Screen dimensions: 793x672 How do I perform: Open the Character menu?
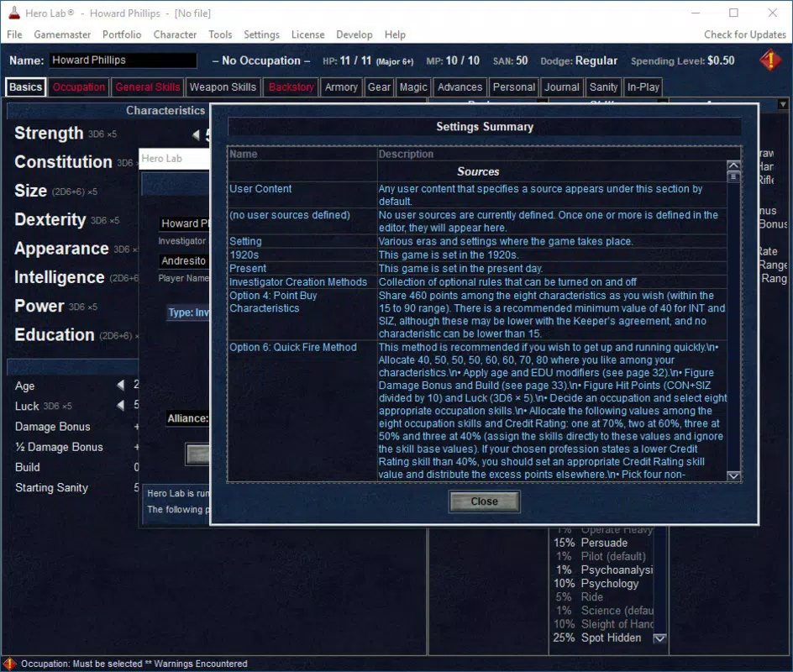175,34
